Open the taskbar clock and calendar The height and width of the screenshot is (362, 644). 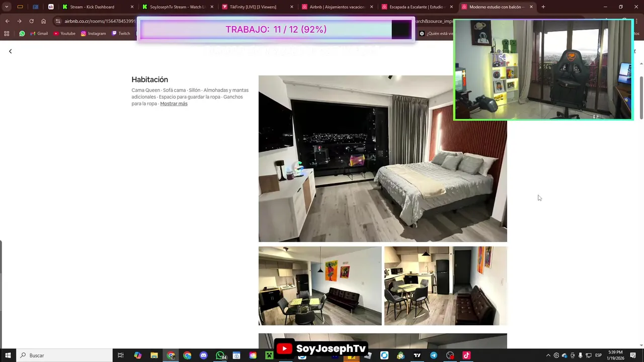click(x=616, y=355)
